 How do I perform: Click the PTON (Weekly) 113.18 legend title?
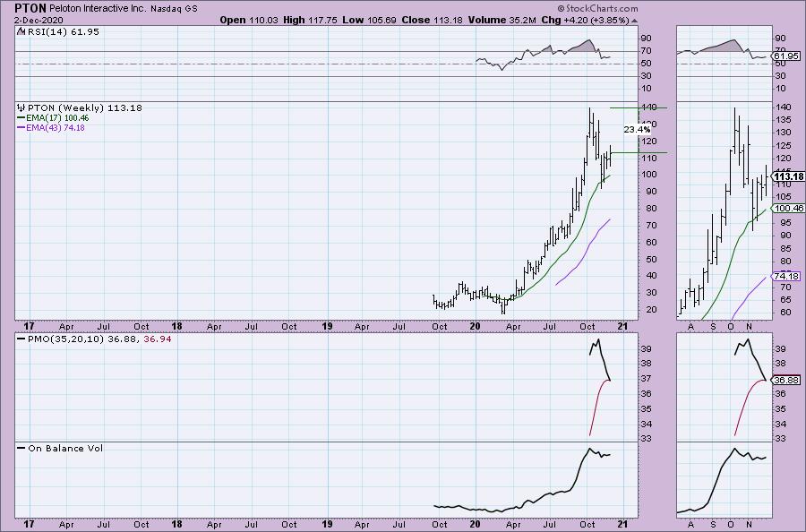tap(85, 108)
